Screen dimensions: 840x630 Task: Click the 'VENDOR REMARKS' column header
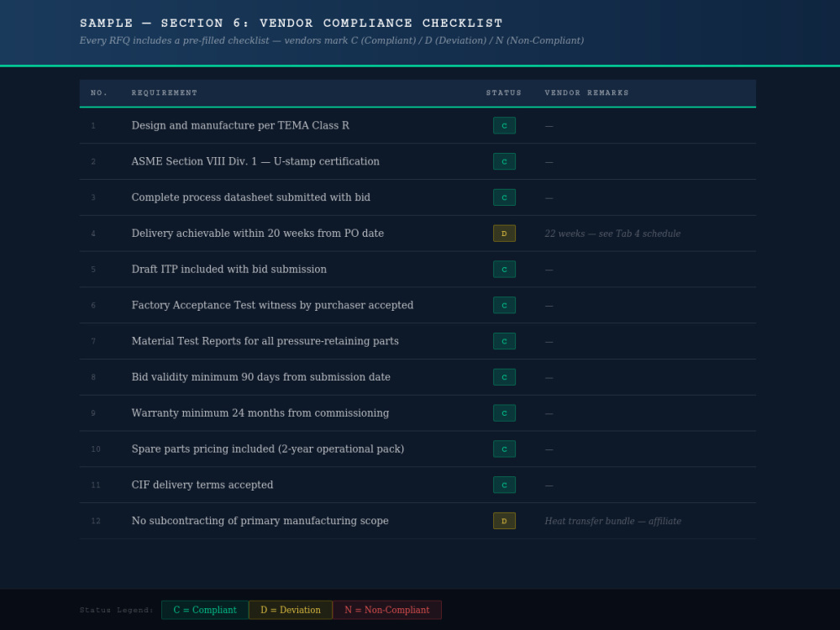(x=586, y=92)
